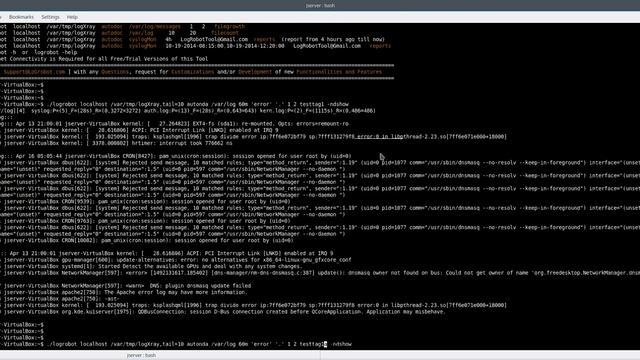This screenshot has width=640, height=360.
Task: Click the '/var/log/messages' path in usage text
Action: click(154, 27)
